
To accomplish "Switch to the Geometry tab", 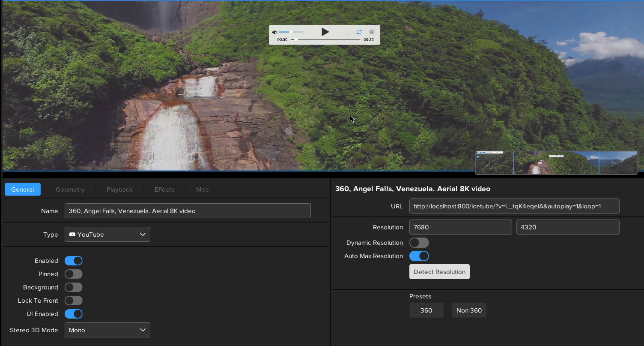I will pyautogui.click(x=70, y=190).
